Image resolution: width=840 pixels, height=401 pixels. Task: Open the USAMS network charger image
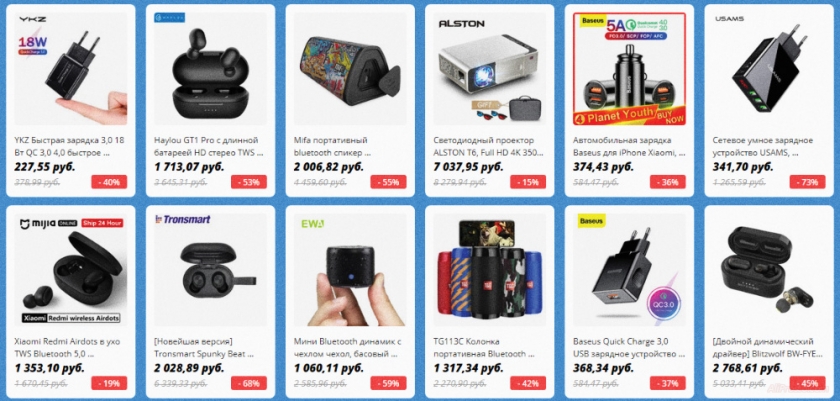(x=769, y=69)
